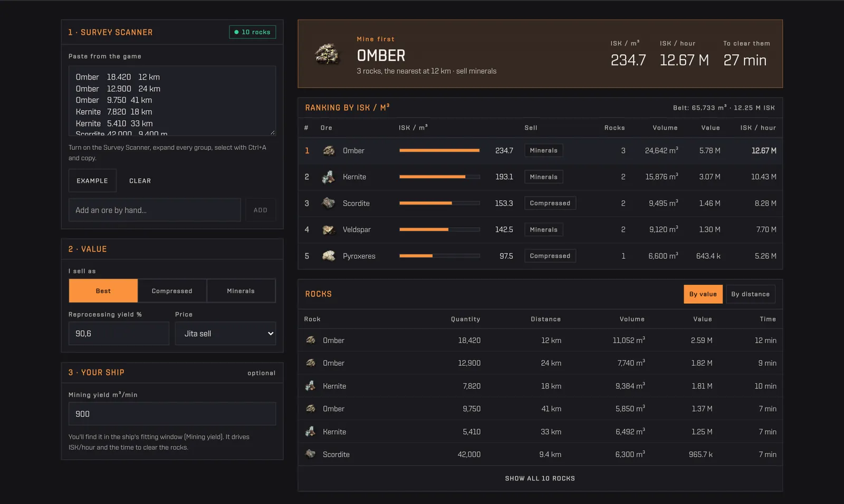This screenshot has width=844, height=504.
Task: Click the Pyroxeres ore icon in the ranking table
Action: pyautogui.click(x=329, y=256)
